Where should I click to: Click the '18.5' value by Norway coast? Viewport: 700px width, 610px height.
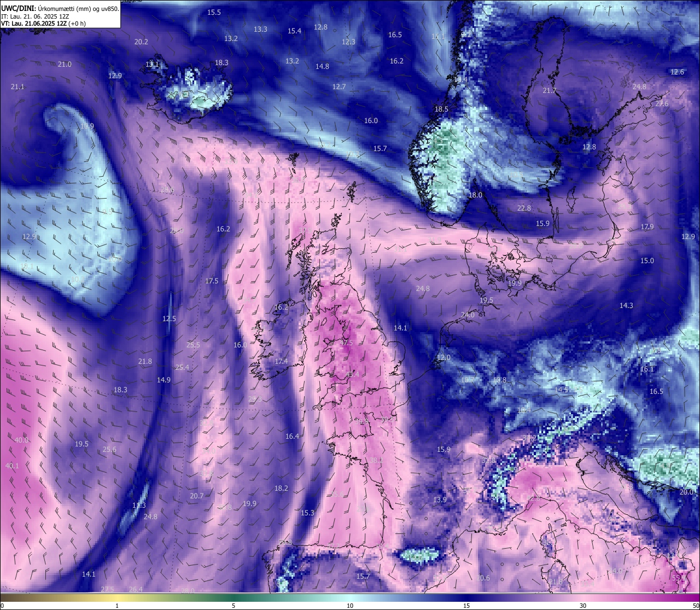[441, 109]
